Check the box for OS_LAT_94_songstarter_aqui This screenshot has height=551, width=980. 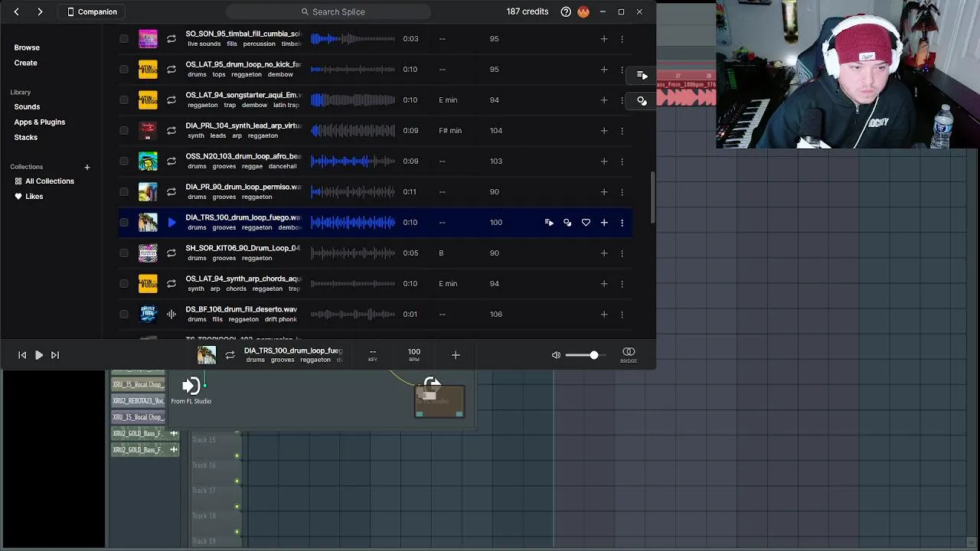124,99
